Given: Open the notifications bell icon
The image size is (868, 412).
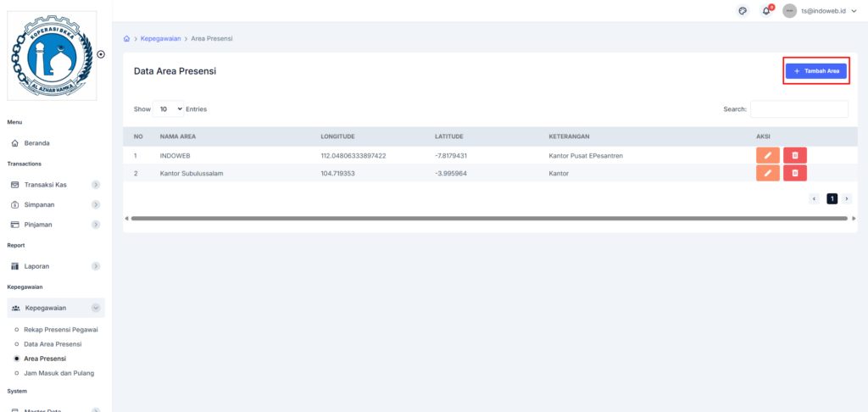Looking at the screenshot, I should [766, 11].
